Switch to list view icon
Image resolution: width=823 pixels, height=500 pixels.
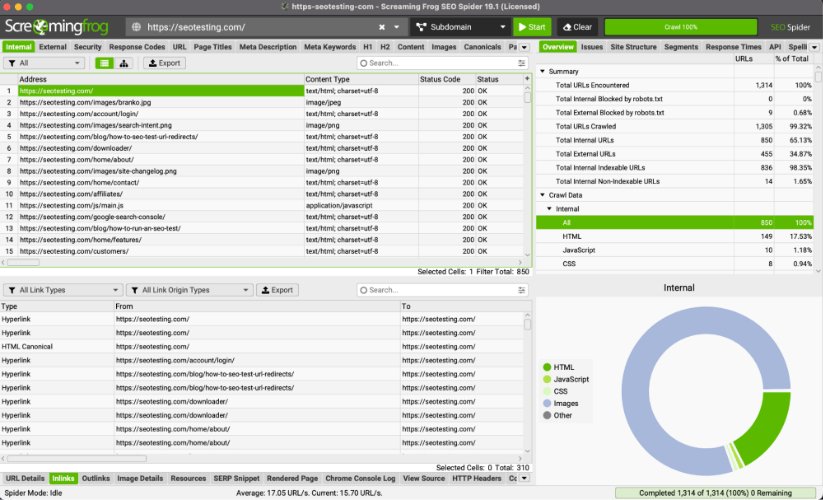(104, 63)
